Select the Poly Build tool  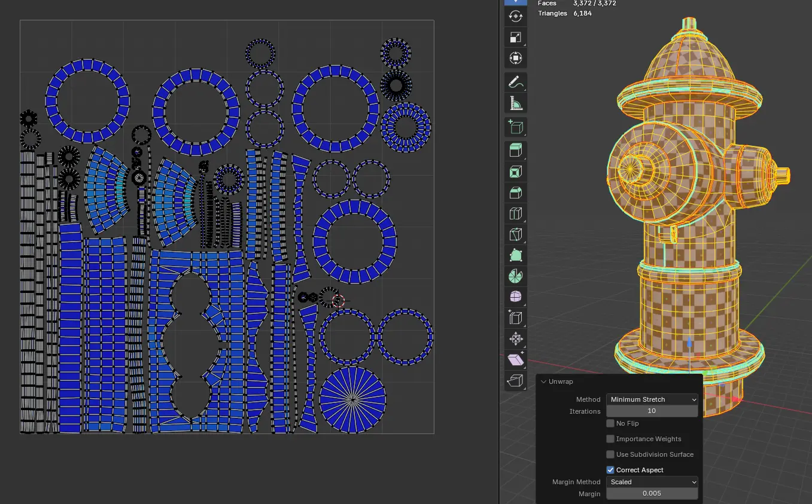coord(515,255)
